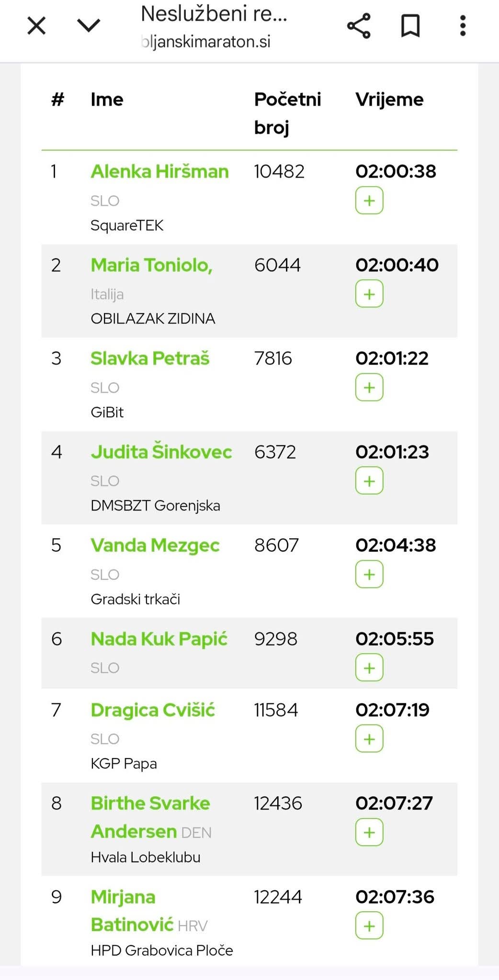
Task: Open Nada Kuk Papić's runner profile
Action: [159, 639]
